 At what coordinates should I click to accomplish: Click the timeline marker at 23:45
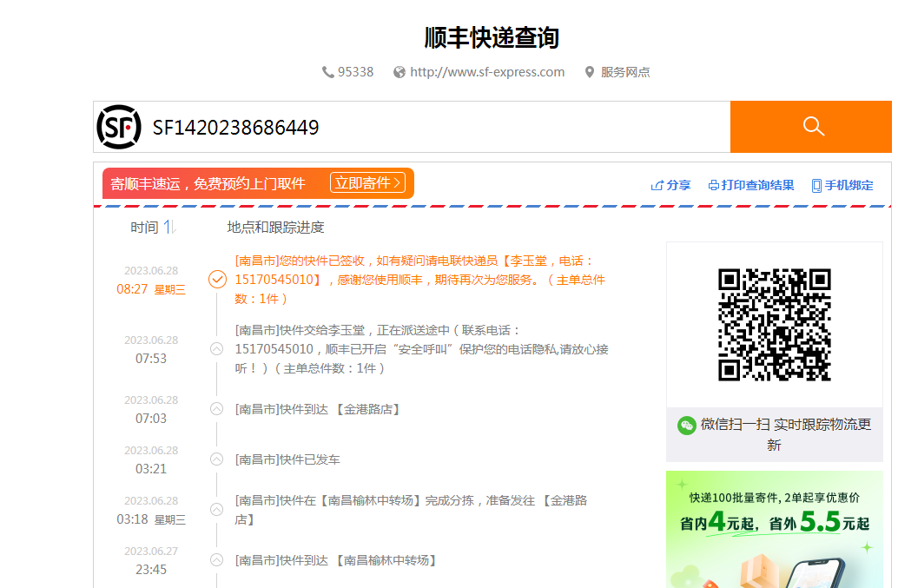point(216,560)
